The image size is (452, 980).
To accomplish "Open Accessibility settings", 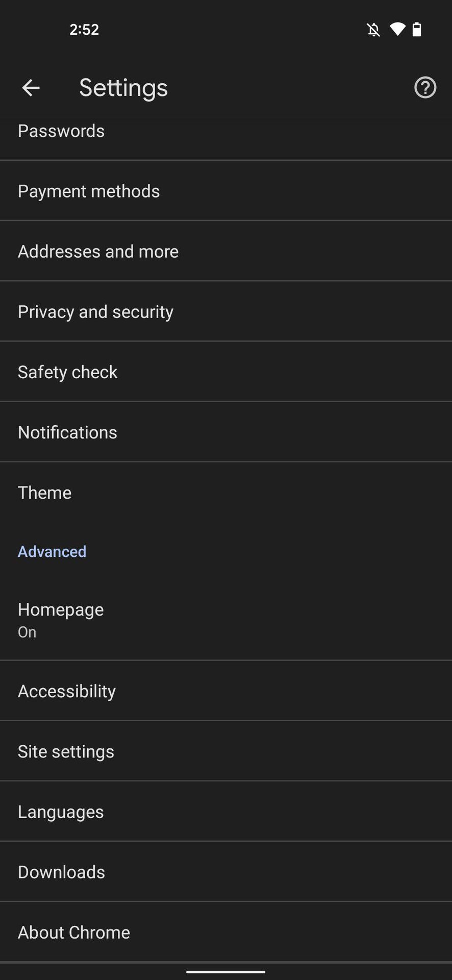I will coord(67,691).
